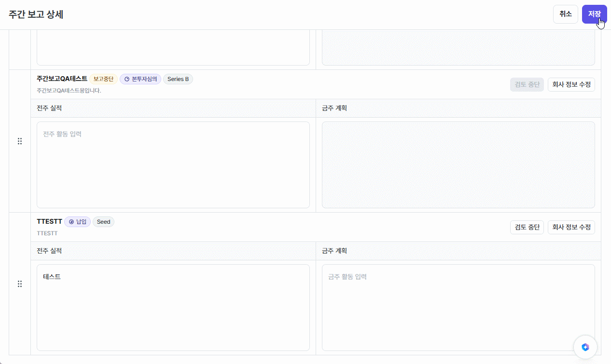Click 검토 중단 button for TTESTT
Screen dimensions: 611x364
527,227
